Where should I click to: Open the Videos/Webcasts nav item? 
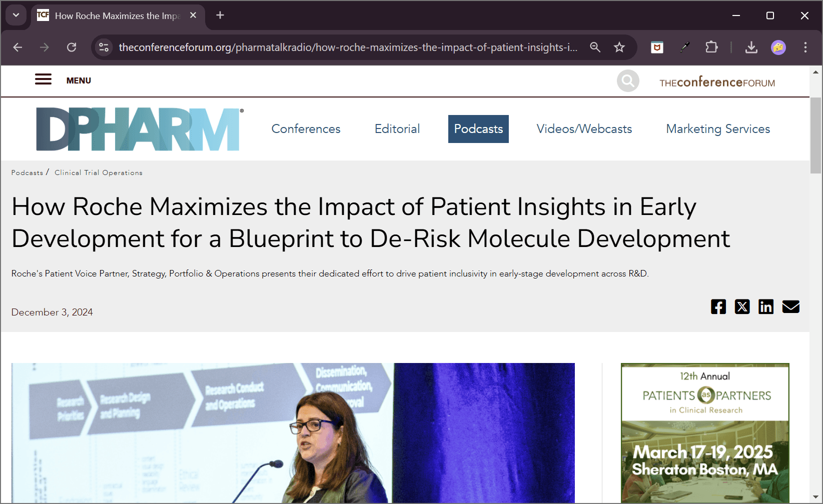coord(584,129)
